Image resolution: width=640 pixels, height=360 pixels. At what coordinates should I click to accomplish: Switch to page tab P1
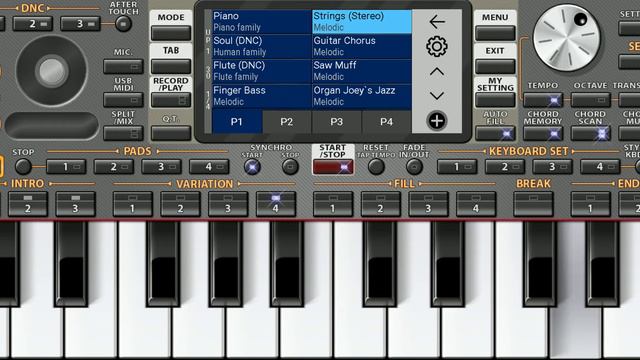[x=237, y=122]
